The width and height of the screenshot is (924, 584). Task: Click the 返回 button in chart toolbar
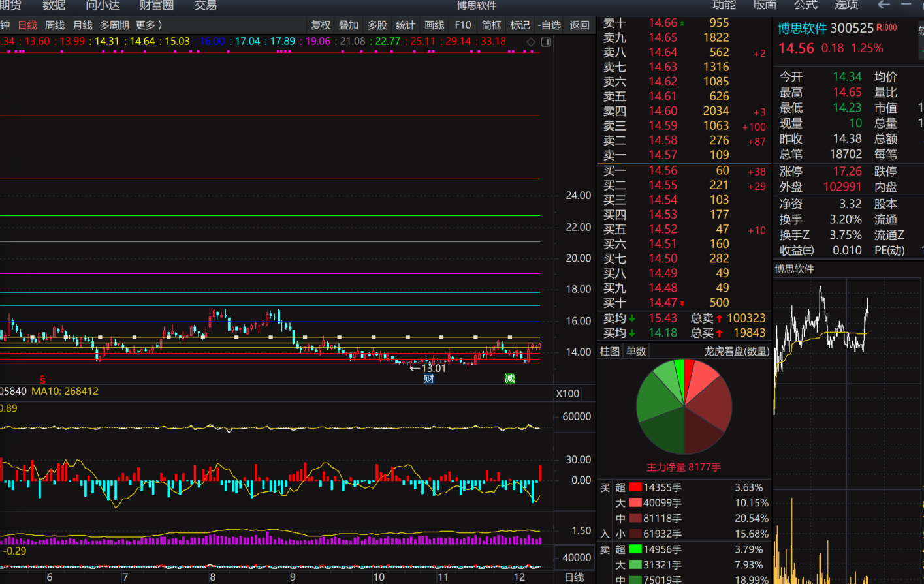pos(579,25)
